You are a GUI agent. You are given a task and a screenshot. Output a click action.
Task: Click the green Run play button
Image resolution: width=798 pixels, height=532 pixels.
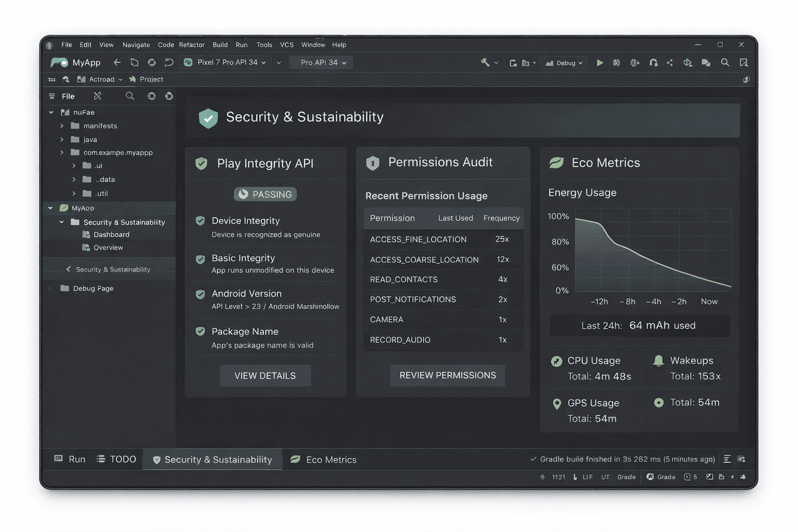click(x=600, y=63)
